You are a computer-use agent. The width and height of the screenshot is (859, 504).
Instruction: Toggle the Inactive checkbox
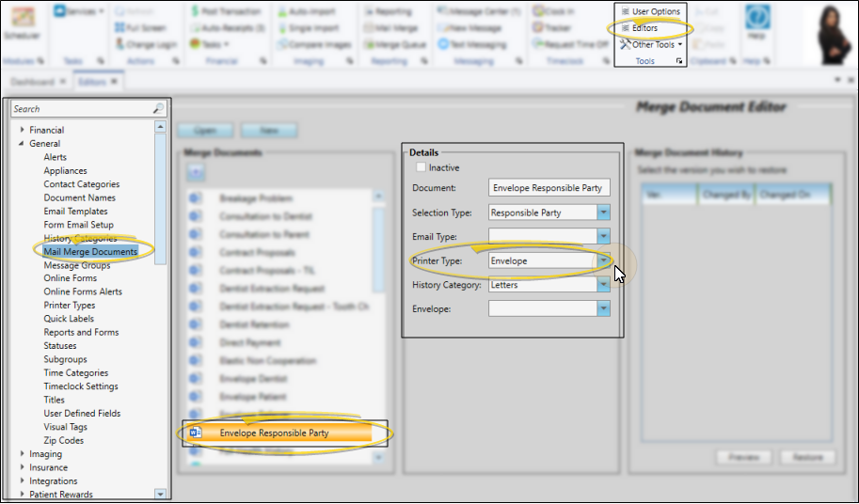click(421, 167)
